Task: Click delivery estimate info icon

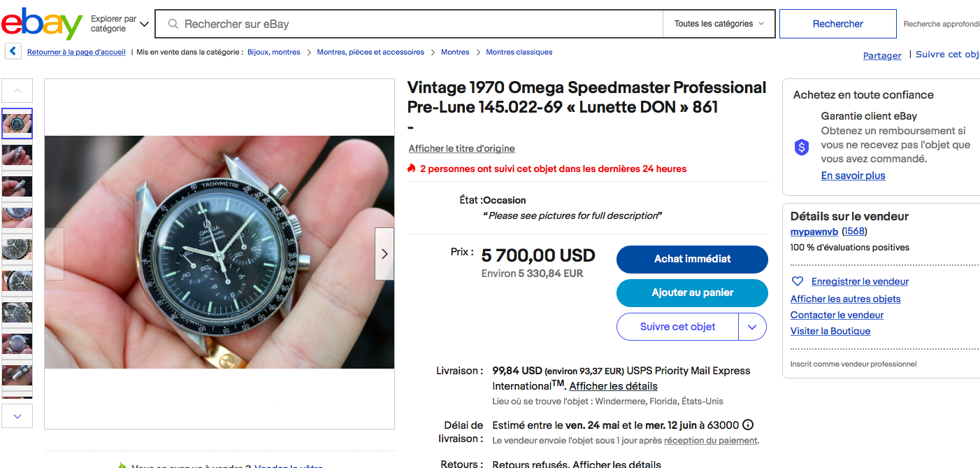Action: (x=748, y=425)
